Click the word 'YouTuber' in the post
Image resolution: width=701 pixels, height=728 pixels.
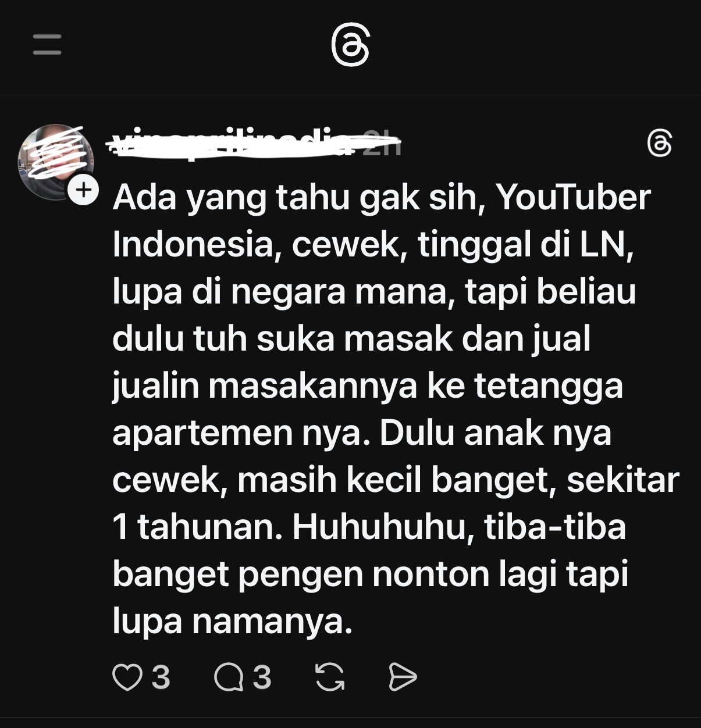click(573, 198)
